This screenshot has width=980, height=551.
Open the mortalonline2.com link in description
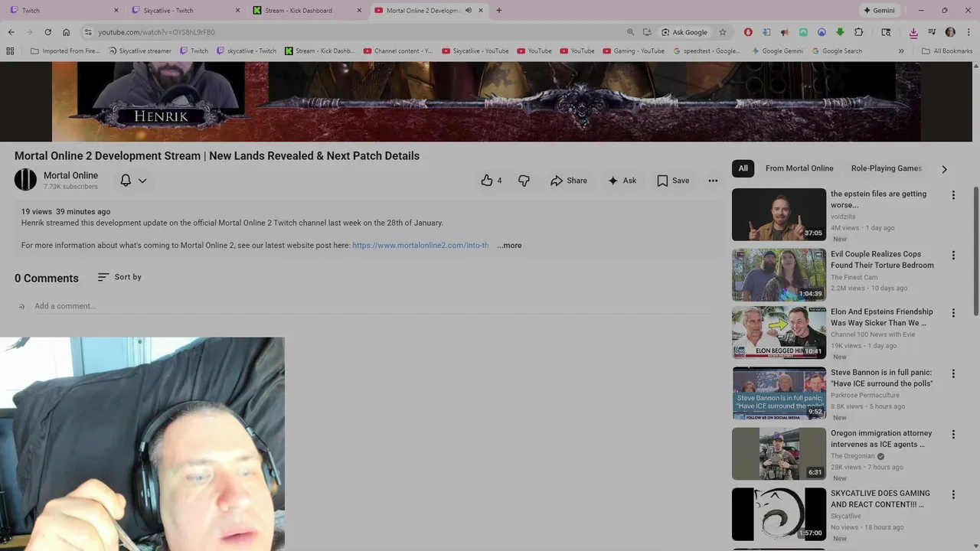pos(420,246)
